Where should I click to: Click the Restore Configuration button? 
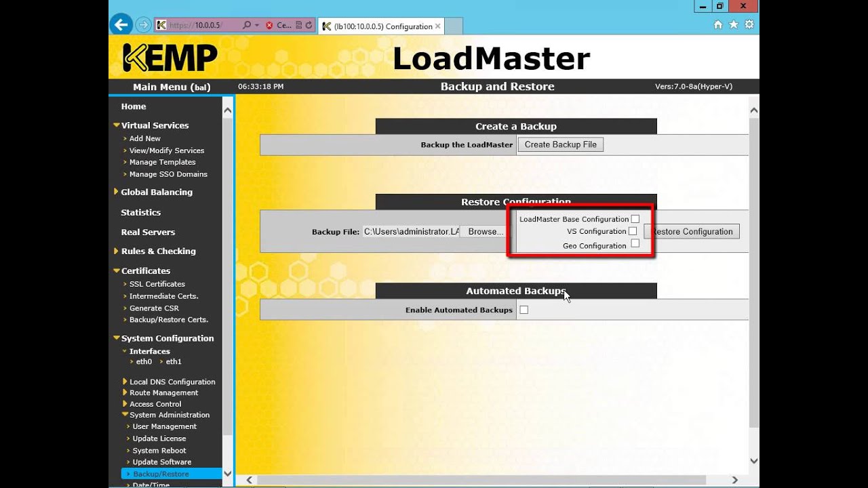pos(692,231)
